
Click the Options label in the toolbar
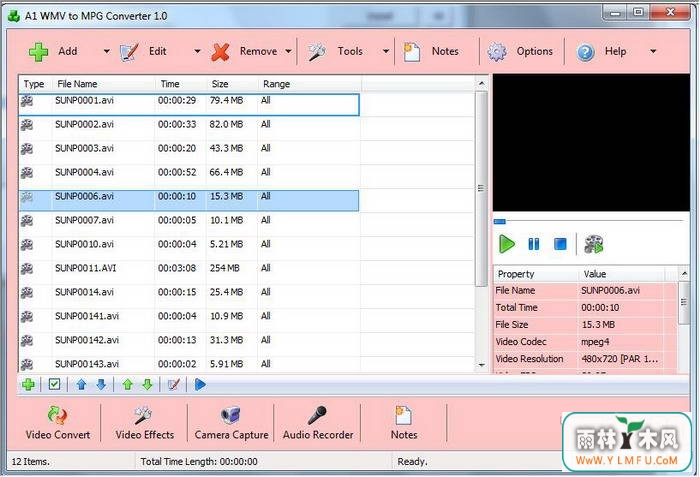[535, 51]
